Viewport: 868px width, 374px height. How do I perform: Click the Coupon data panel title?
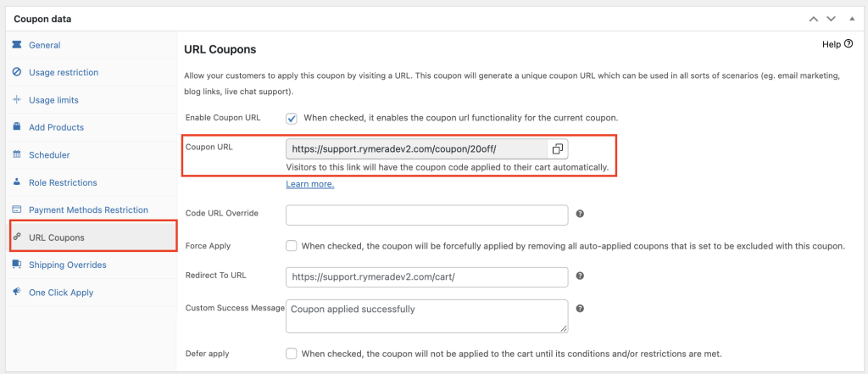42,19
